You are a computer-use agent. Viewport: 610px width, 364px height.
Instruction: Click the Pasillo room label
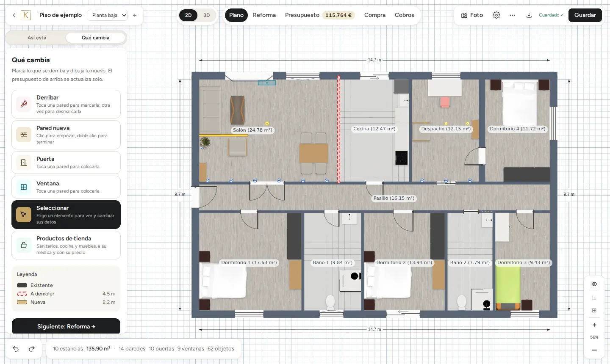click(x=394, y=198)
